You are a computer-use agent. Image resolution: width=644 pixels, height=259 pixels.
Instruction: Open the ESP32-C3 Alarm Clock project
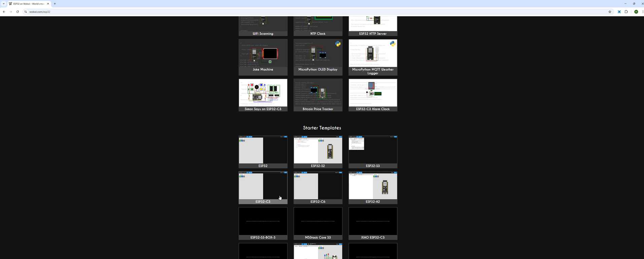click(x=373, y=95)
